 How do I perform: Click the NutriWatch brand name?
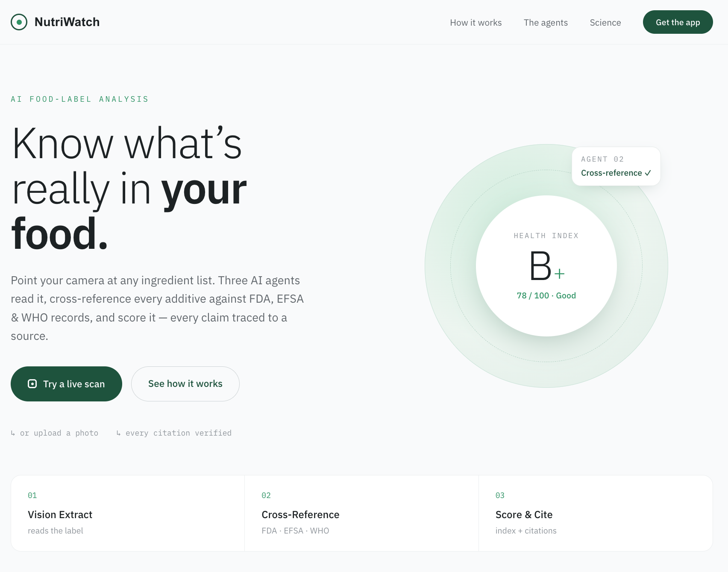click(67, 22)
